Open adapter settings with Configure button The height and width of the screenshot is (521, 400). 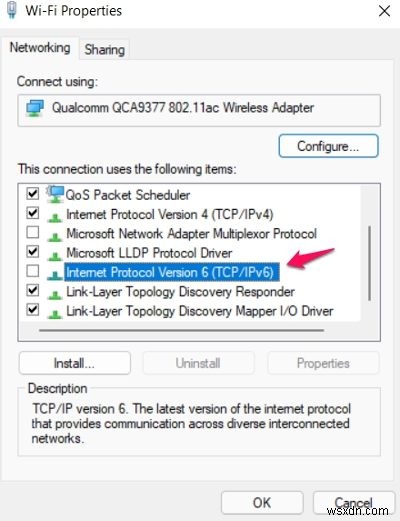pos(328,146)
